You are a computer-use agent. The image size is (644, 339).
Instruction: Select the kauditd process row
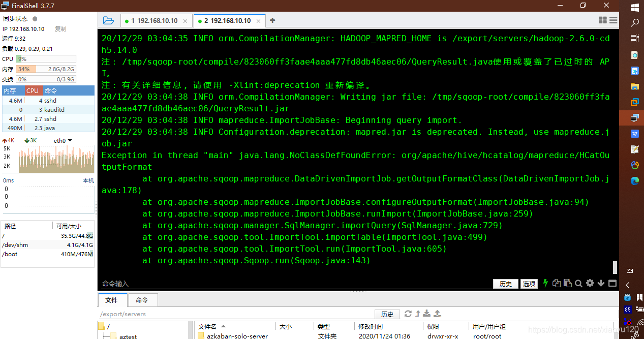[48, 110]
